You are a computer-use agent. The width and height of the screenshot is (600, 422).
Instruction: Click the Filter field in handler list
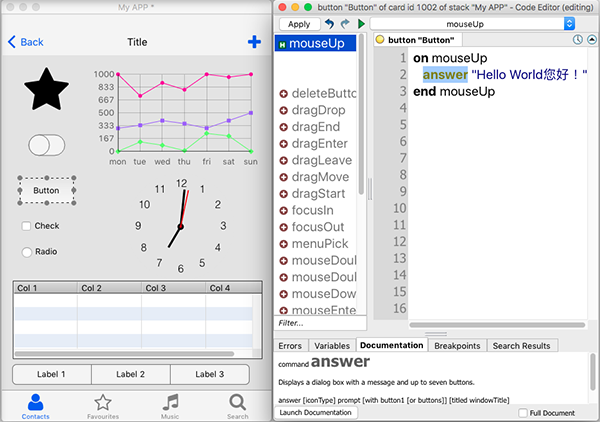tap(320, 323)
